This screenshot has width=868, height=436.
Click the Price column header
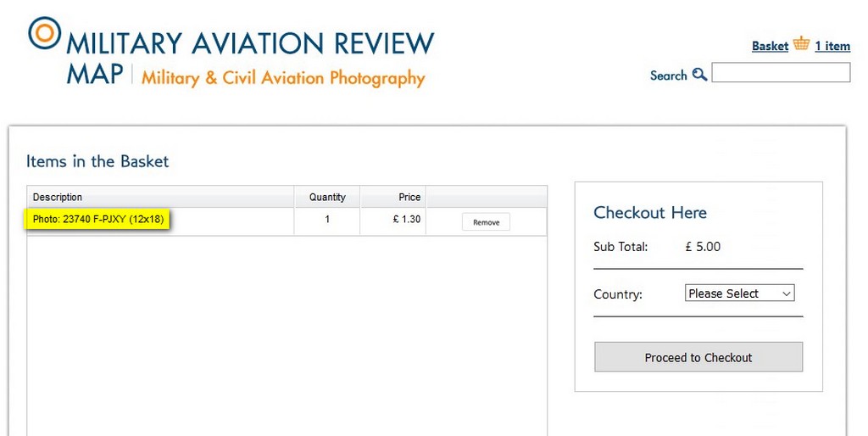click(409, 198)
